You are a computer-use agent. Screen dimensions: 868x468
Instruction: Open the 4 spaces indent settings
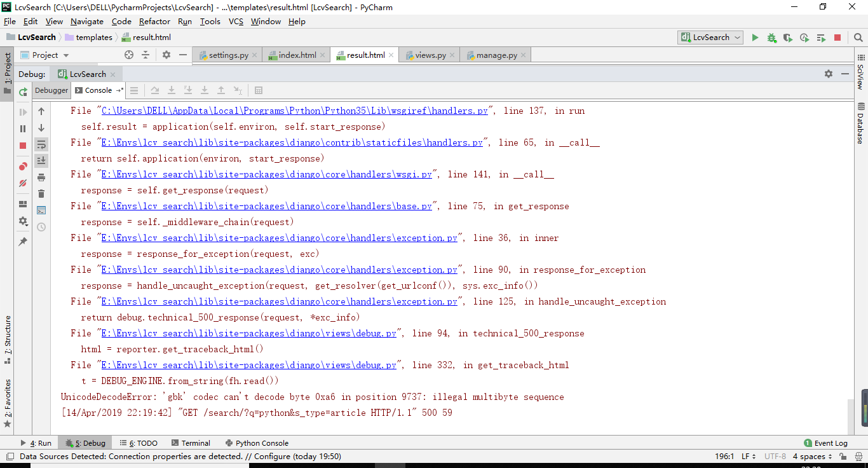click(x=813, y=457)
